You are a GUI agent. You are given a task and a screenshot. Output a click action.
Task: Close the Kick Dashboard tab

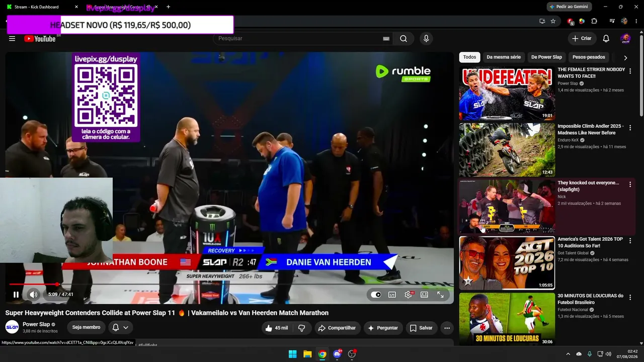pyautogui.click(x=76, y=7)
